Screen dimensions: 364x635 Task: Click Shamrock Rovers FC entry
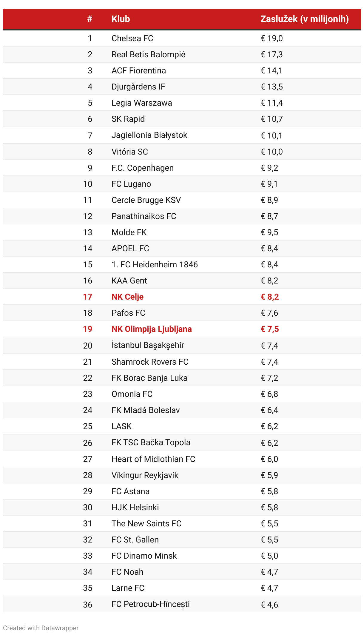coord(182,362)
